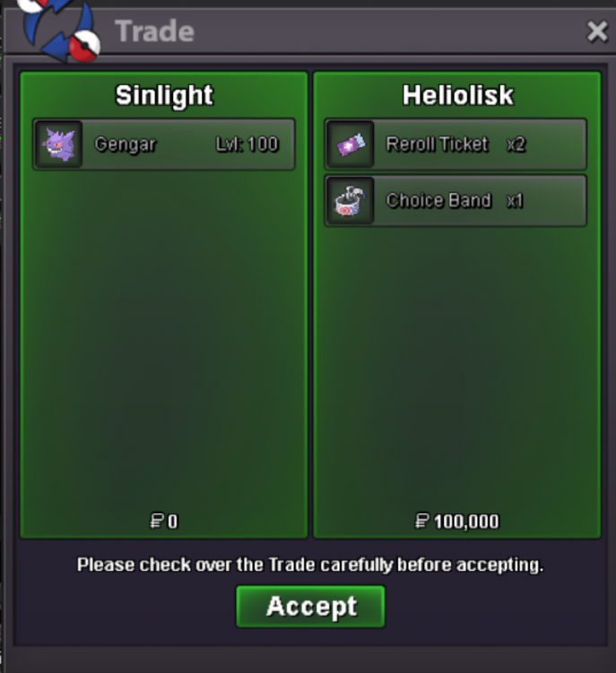Close the Trade window
The image size is (616, 673).
pos(597,31)
